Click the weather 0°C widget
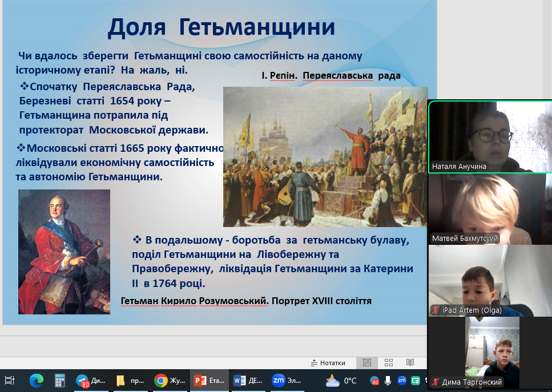The width and height of the screenshot is (552, 392). coord(341,381)
